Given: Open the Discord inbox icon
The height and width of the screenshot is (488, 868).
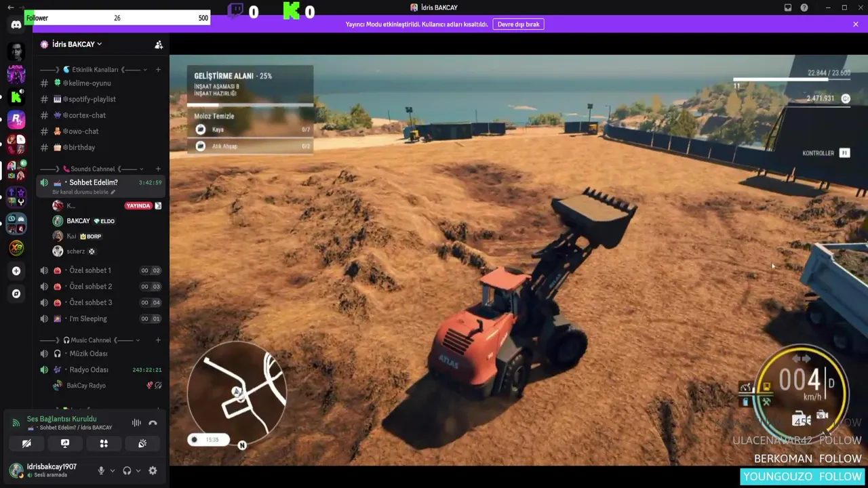Looking at the screenshot, I should pyautogui.click(x=788, y=7).
